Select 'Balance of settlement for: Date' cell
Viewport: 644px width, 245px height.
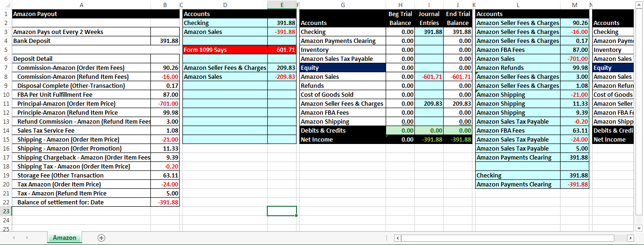(81, 202)
